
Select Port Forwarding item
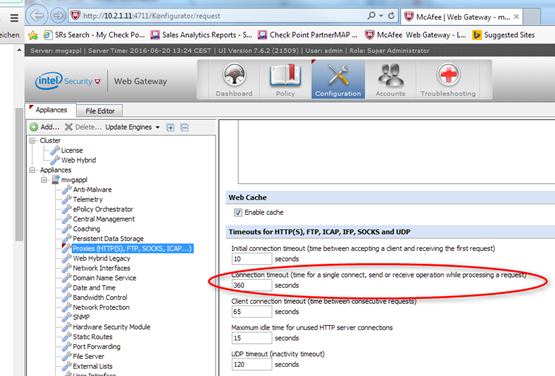(97, 347)
